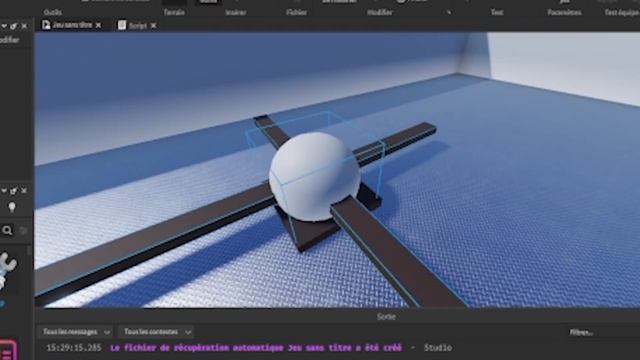
Task: Open the 'Insérer' ribbon group
Action: pyautogui.click(x=236, y=12)
